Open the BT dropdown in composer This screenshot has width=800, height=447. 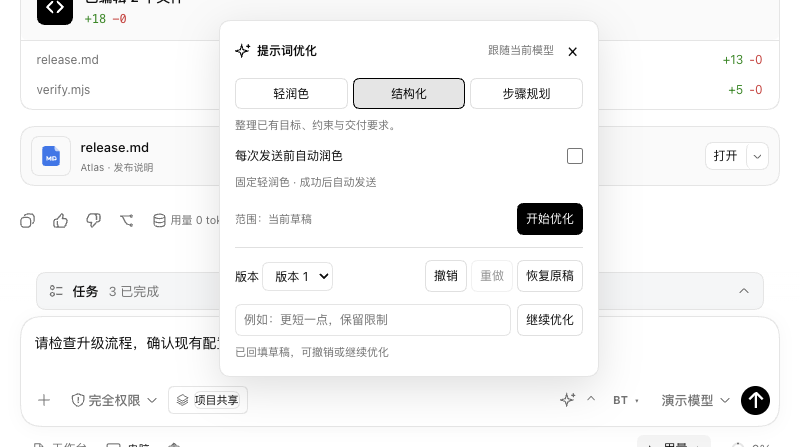point(626,400)
